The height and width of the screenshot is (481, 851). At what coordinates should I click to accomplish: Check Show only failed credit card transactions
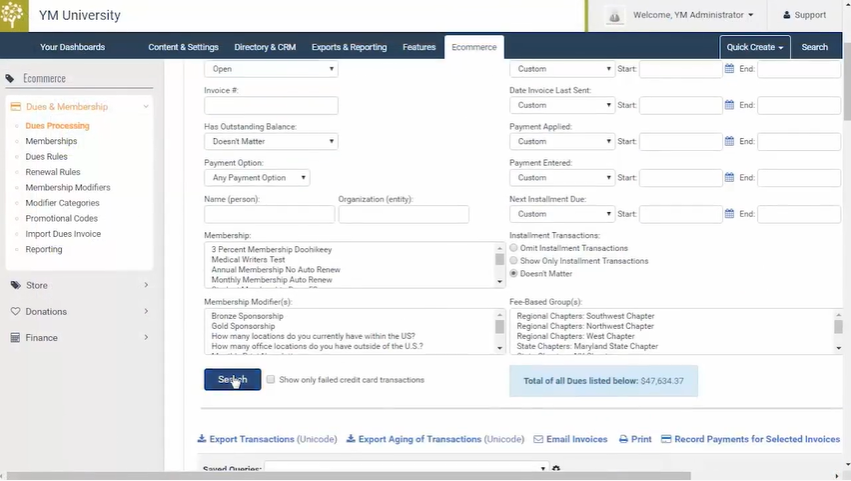click(271, 380)
